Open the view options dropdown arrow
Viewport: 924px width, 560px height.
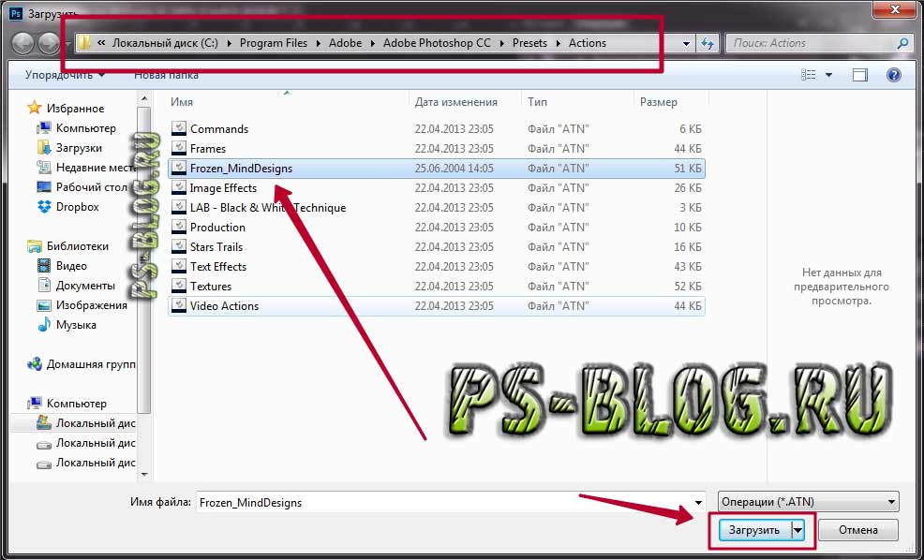[x=828, y=75]
